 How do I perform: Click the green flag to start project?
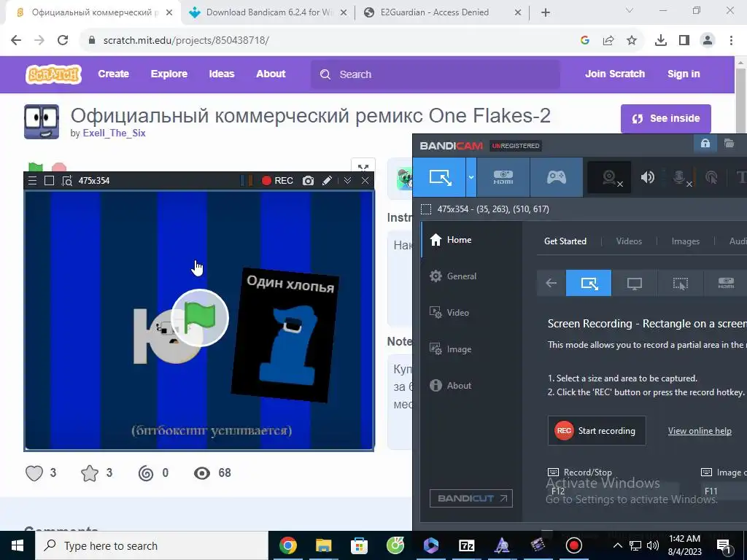tap(200, 318)
